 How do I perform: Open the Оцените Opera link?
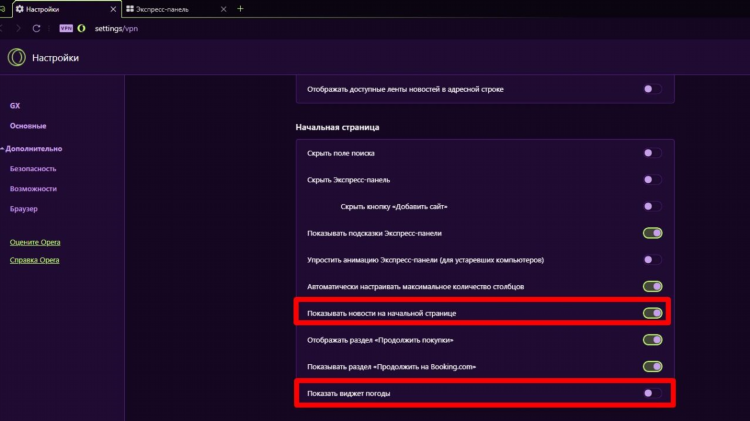[x=35, y=242]
